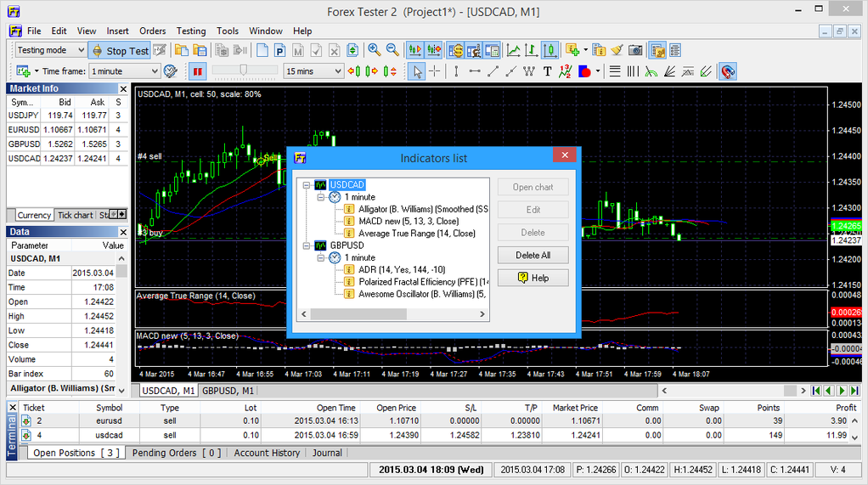Open the Account History tab
Image resolution: width=868 pixels, height=485 pixels.
tap(267, 453)
